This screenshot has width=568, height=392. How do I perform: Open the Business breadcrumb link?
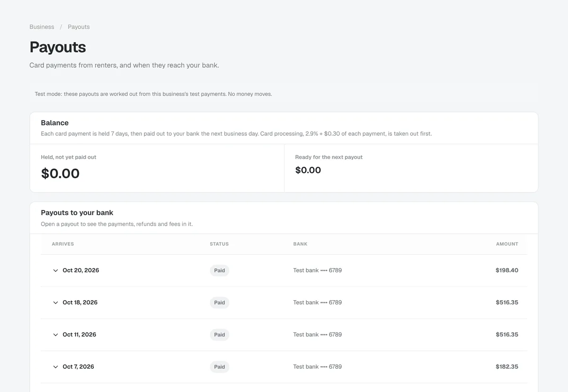[42, 27]
